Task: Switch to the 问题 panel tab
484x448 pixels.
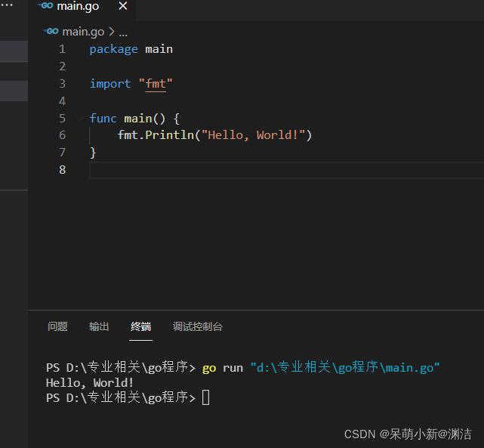Action: [57, 327]
